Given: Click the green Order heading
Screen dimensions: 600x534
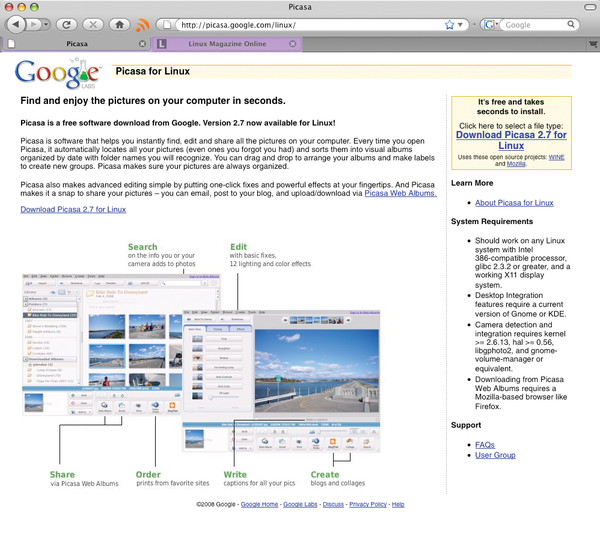Looking at the screenshot, I should click(148, 474).
